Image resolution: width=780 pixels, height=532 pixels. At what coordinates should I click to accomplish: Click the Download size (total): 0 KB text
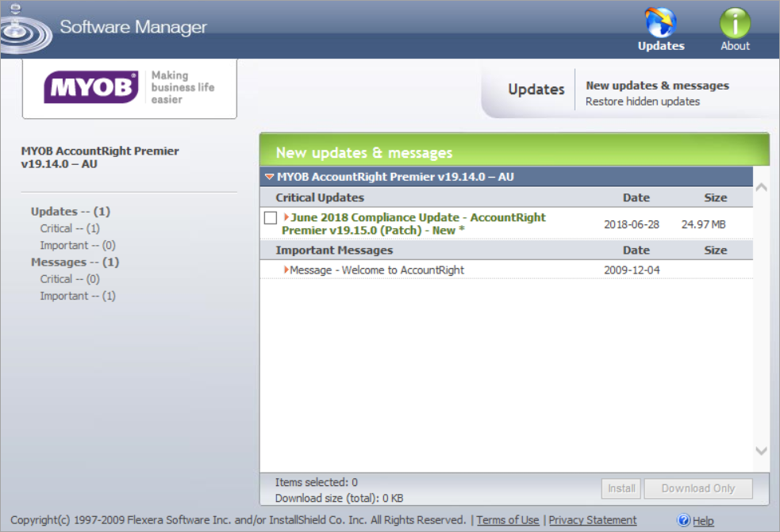pos(339,498)
